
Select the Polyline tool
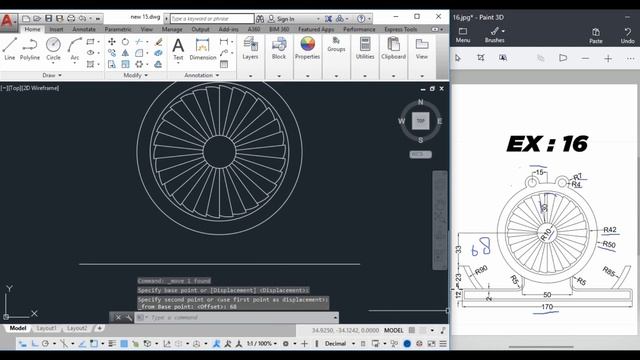(30, 49)
